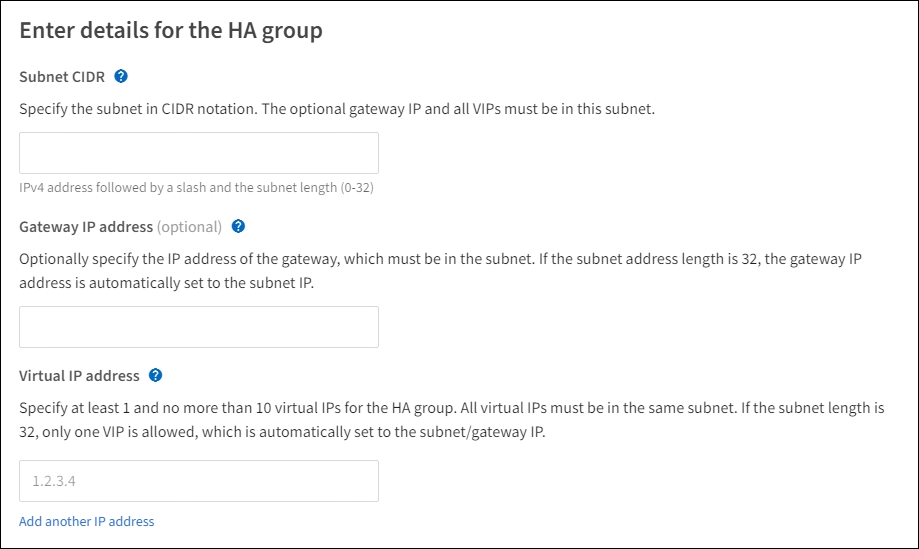Image resolution: width=919 pixels, height=549 pixels.
Task: Select the Virtual IP field showing 1.2.3.4
Action: (x=199, y=481)
